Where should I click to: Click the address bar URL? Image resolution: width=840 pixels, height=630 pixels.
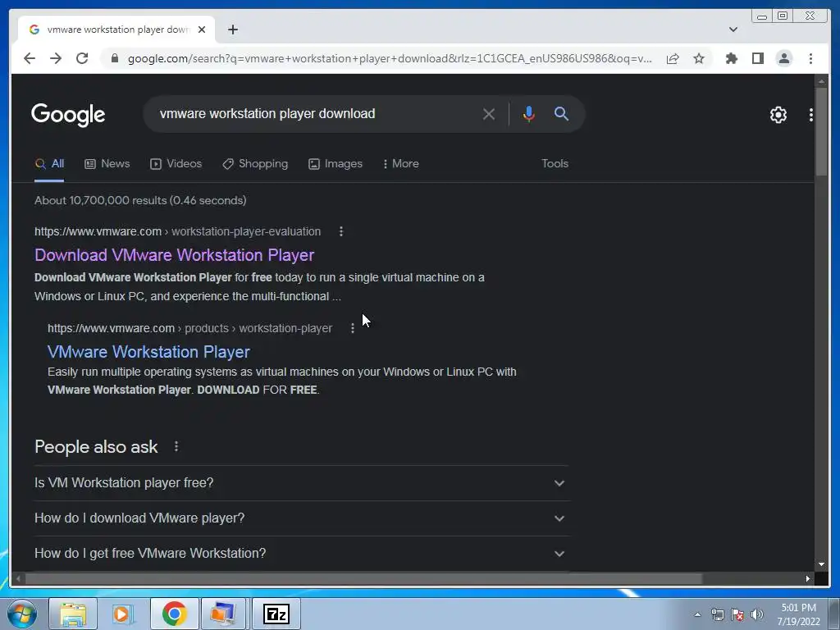coord(390,58)
